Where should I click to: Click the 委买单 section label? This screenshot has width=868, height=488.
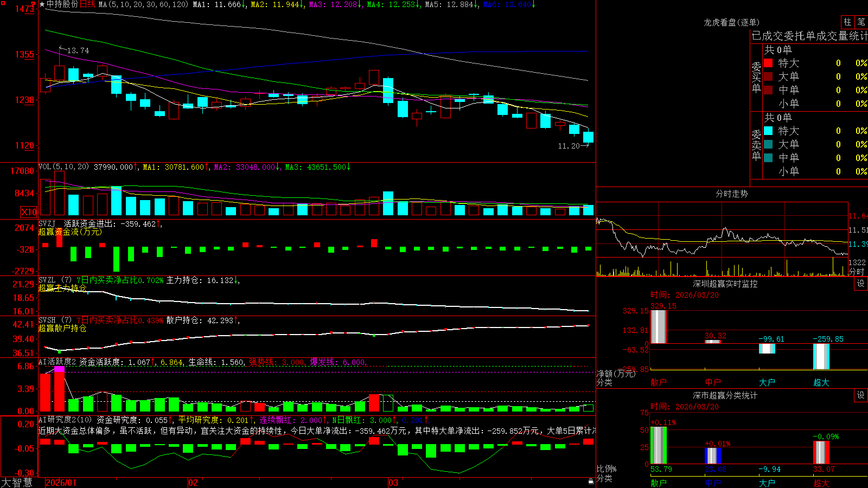[756, 78]
